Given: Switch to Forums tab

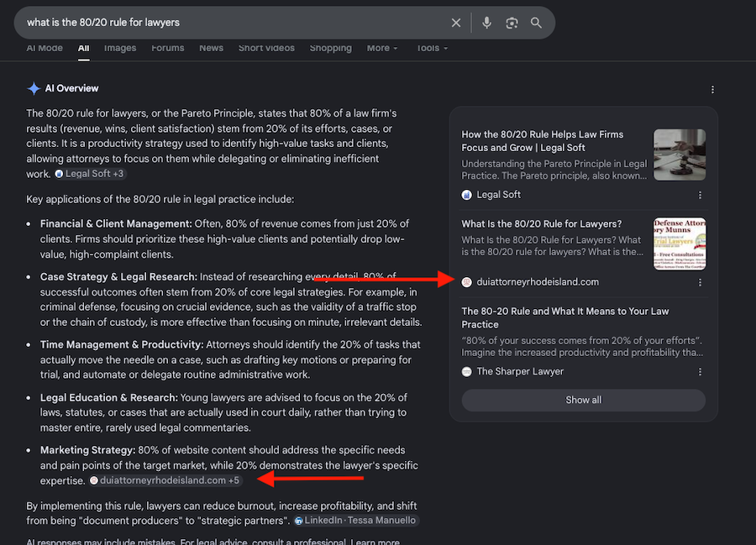Looking at the screenshot, I should [168, 48].
